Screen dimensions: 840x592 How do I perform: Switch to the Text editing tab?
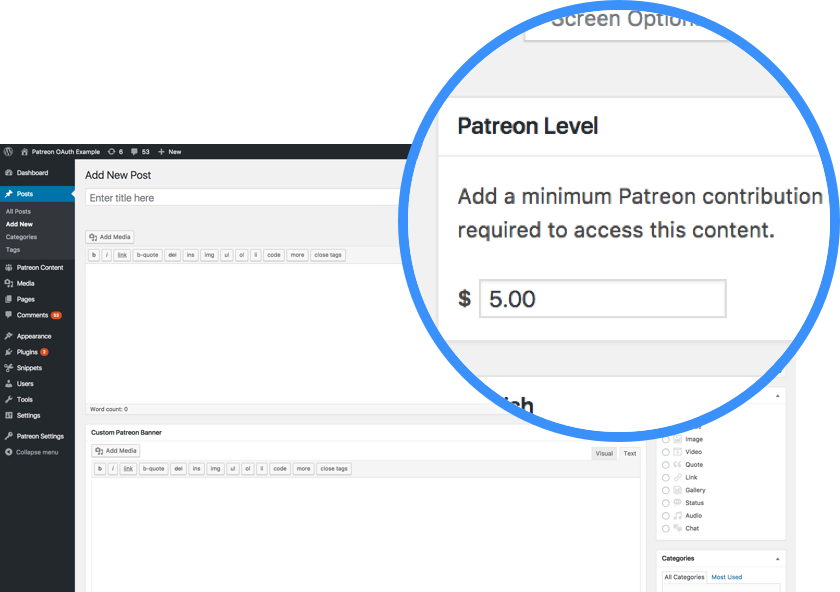(x=629, y=453)
